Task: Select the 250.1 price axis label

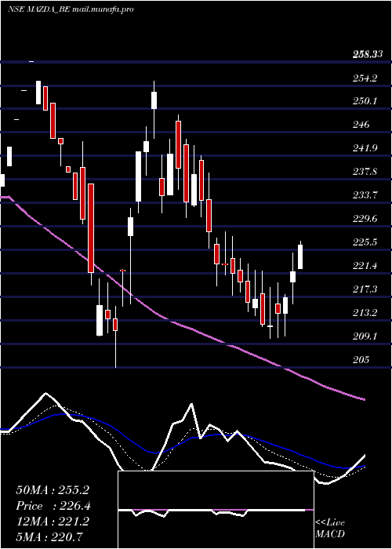Action: click(x=365, y=101)
